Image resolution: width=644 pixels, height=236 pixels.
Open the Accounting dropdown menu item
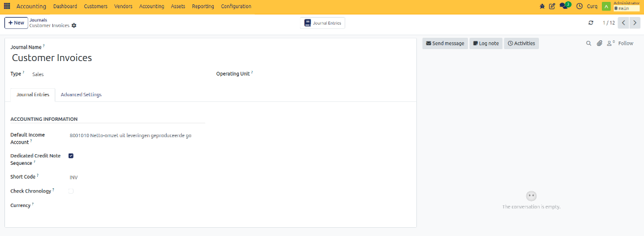coord(152,6)
